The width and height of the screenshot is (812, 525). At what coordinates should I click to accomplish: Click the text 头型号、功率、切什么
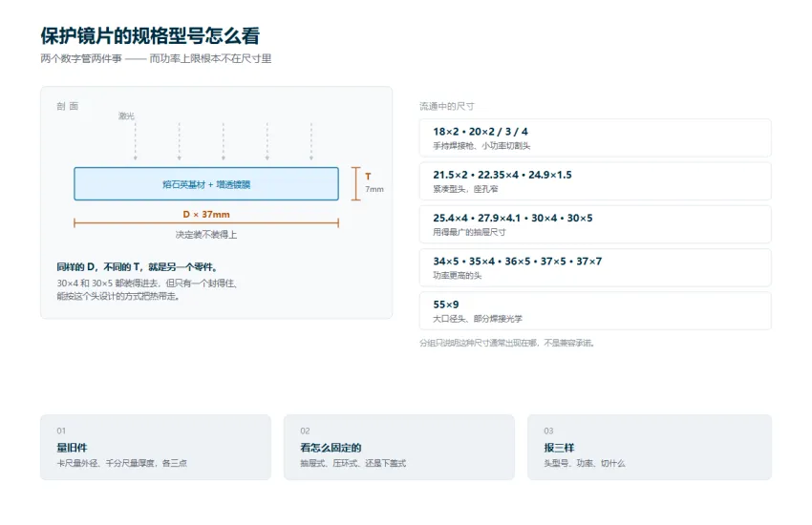[x=584, y=463]
